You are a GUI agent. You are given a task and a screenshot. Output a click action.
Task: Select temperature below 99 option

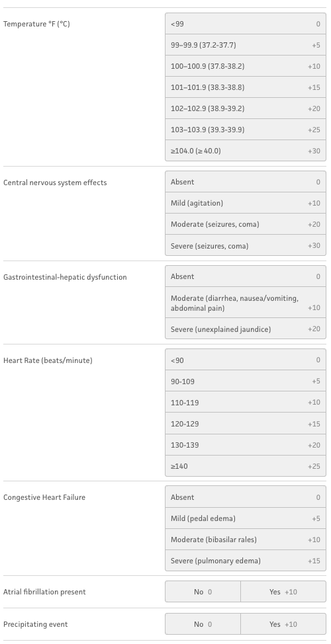tap(246, 24)
